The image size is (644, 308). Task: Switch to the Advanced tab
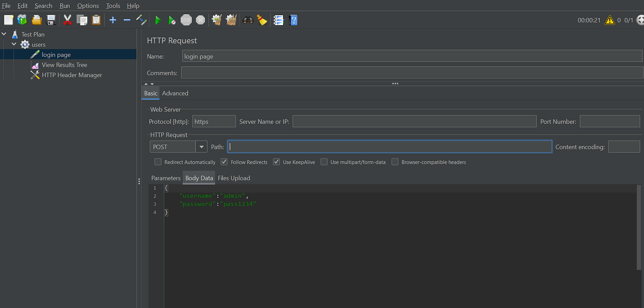pyautogui.click(x=175, y=93)
